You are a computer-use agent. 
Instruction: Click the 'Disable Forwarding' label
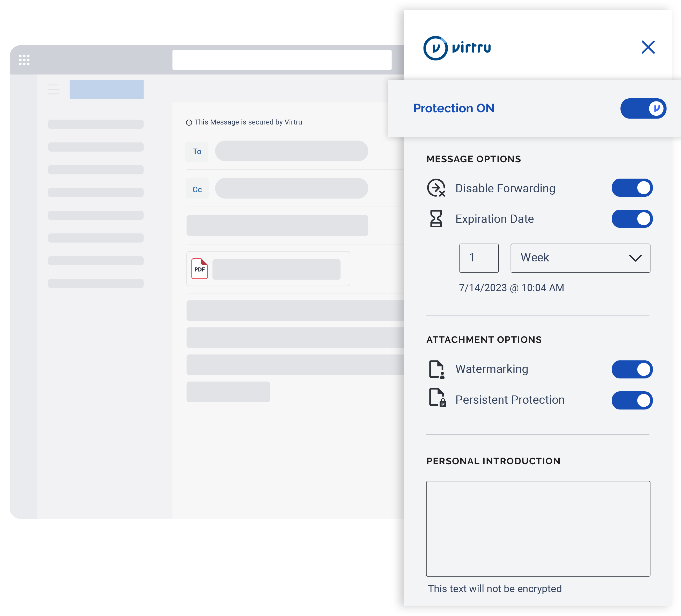point(505,188)
